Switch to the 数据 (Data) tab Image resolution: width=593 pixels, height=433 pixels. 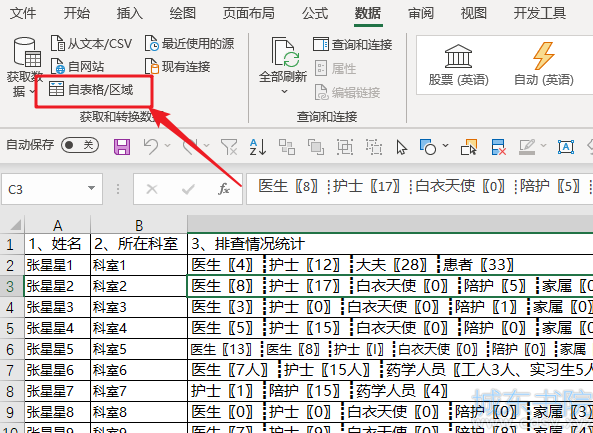(368, 14)
